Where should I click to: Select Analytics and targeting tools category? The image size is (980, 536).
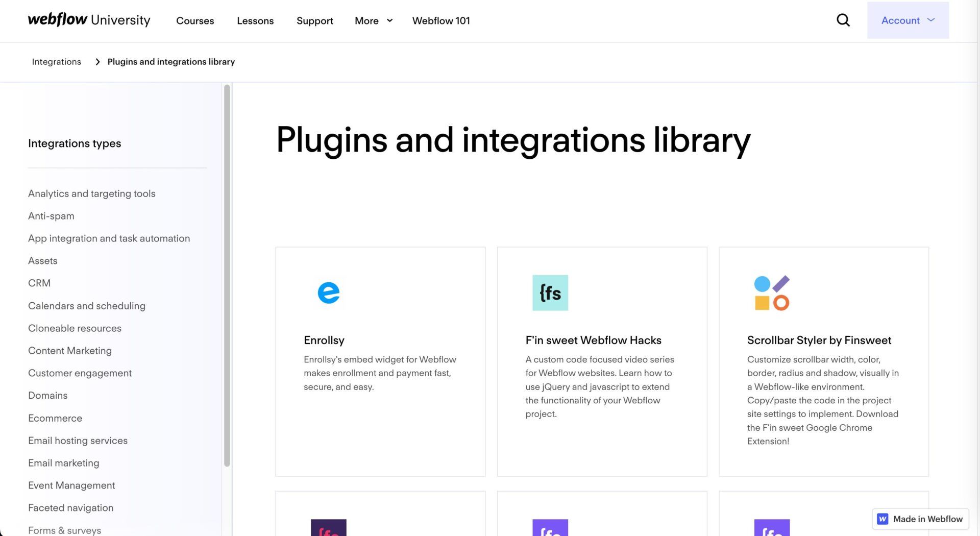pyautogui.click(x=92, y=193)
